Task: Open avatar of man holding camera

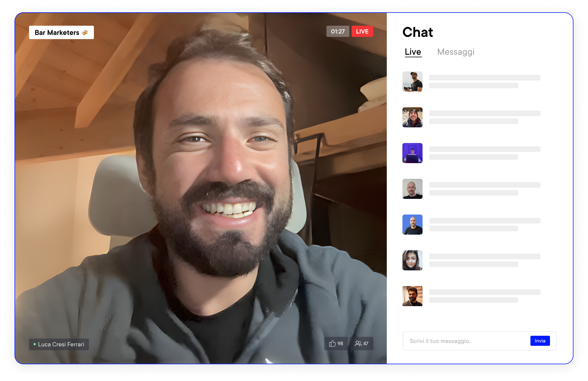Action: coord(412,82)
